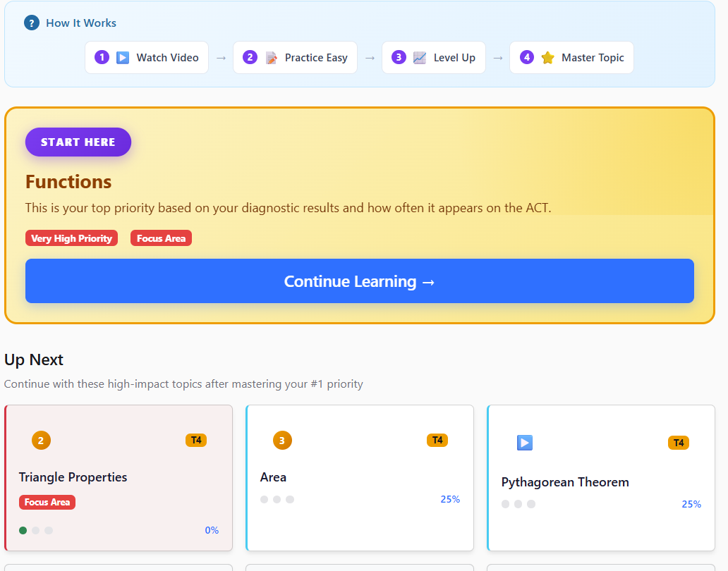
Task: Click the Pythagorean Theorem play video icon
Action: [525, 443]
